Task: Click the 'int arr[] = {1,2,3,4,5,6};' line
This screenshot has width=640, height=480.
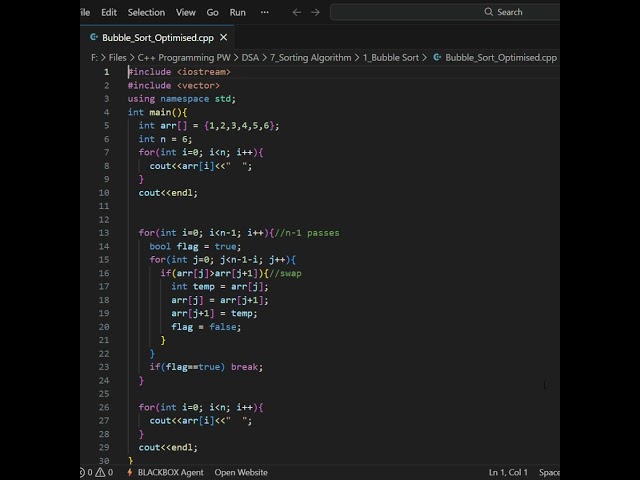Action: tap(209, 126)
